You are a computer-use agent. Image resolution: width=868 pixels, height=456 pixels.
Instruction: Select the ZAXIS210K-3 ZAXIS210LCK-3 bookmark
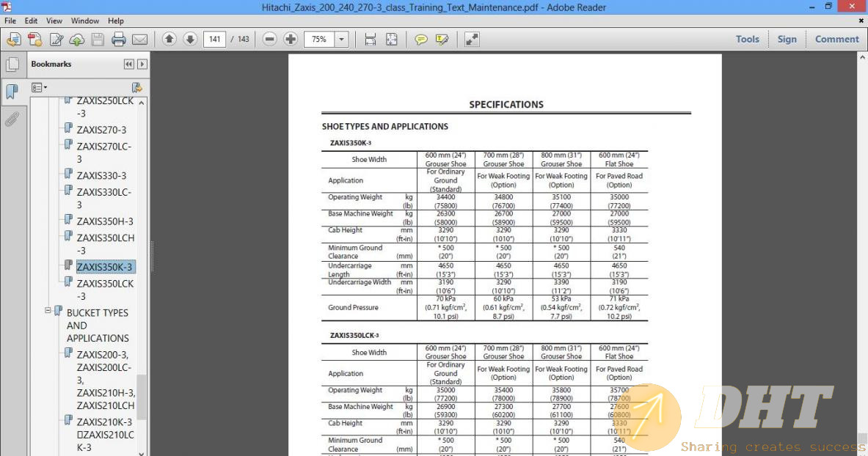point(105,435)
